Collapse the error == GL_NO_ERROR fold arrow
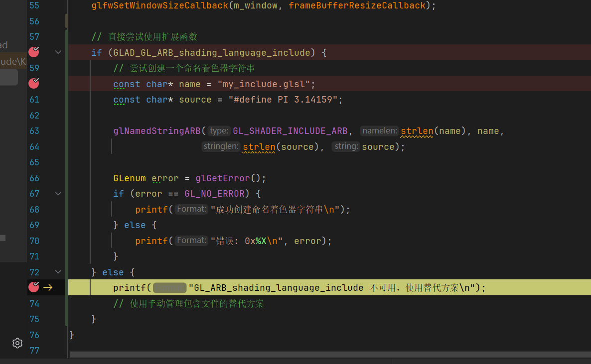This screenshot has height=364, width=591. (58, 194)
